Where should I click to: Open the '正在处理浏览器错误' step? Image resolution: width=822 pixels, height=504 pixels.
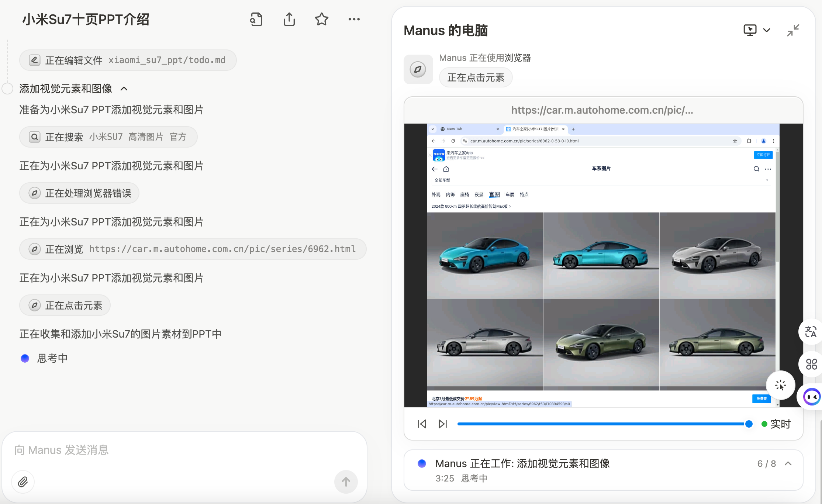79,193
